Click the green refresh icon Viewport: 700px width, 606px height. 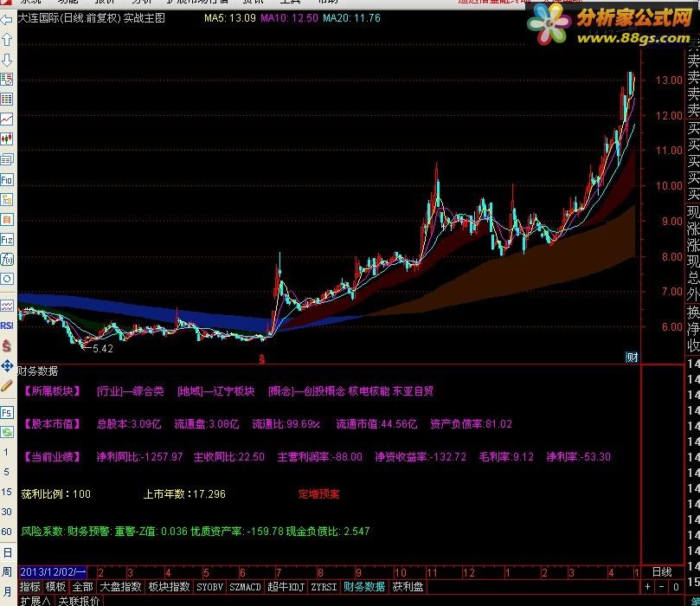[x=6, y=432]
